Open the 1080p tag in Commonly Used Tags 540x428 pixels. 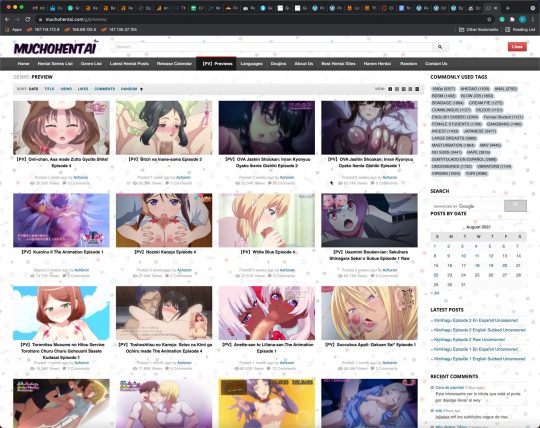pyautogui.click(x=443, y=89)
